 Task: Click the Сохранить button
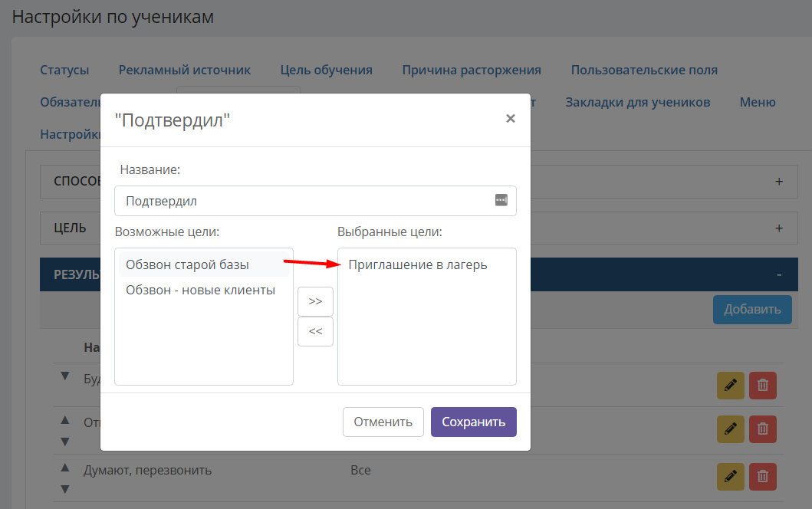click(473, 422)
